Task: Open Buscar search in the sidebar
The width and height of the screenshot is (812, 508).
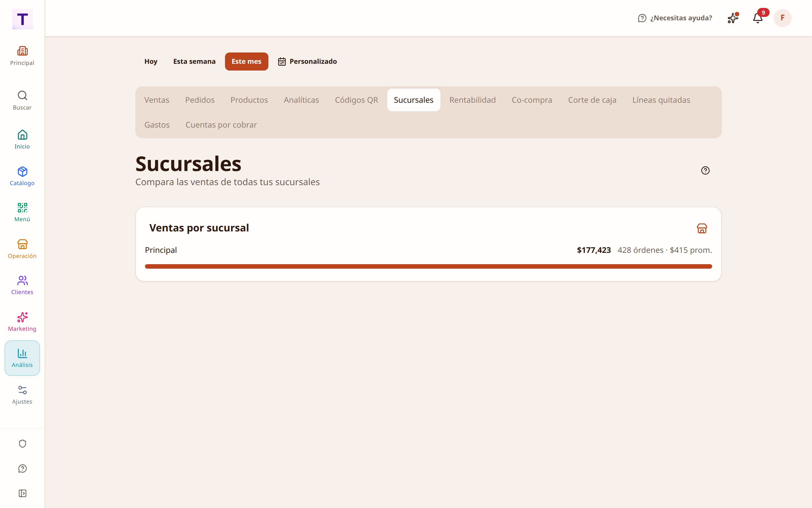Action: [22, 100]
